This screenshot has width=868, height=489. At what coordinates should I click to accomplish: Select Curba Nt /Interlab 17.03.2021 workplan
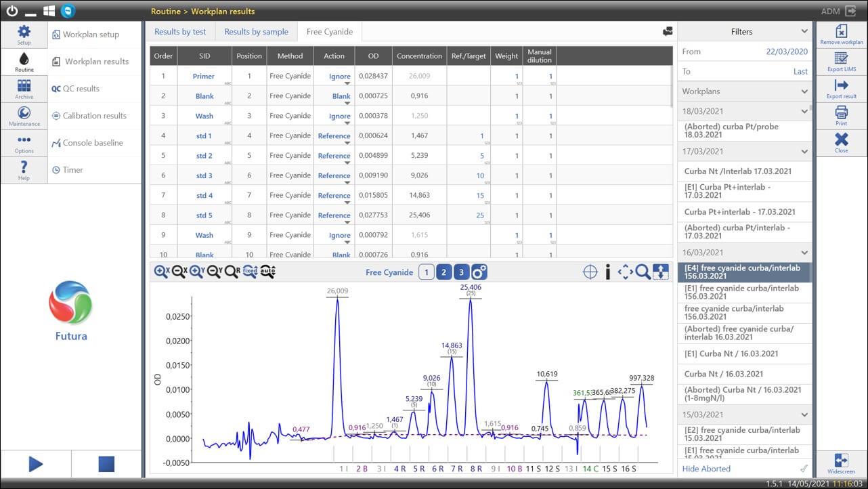click(745, 171)
